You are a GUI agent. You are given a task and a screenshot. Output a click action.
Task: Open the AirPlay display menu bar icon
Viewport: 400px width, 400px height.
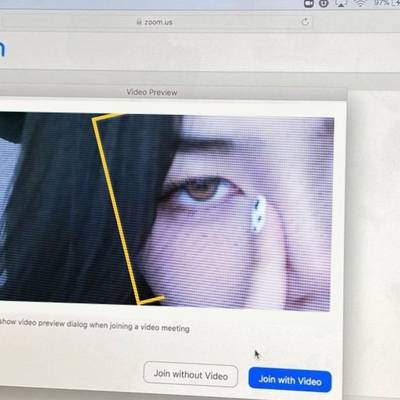[341, 3]
